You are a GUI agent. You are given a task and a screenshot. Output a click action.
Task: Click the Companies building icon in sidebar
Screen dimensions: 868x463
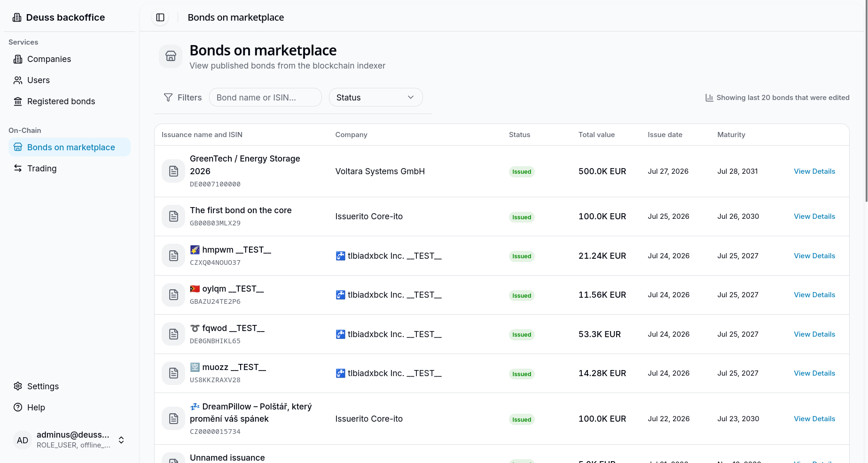click(x=18, y=59)
